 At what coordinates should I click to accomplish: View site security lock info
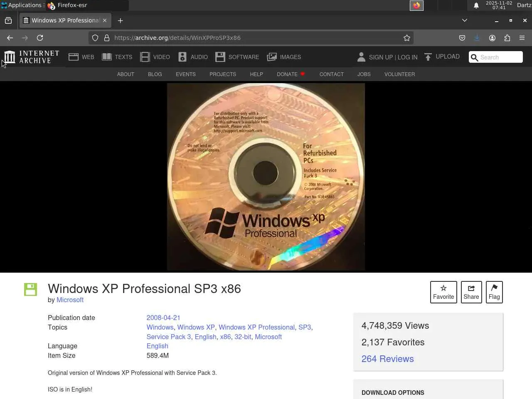tap(107, 38)
